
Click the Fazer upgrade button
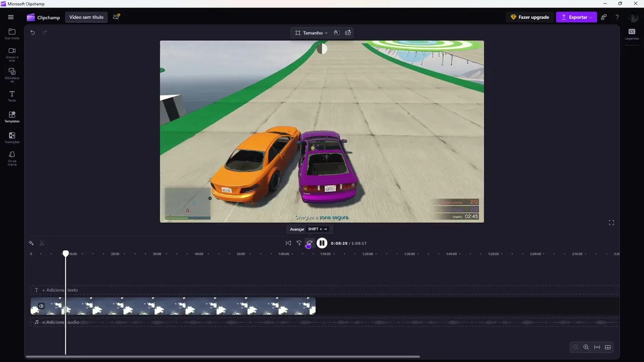pos(529,17)
